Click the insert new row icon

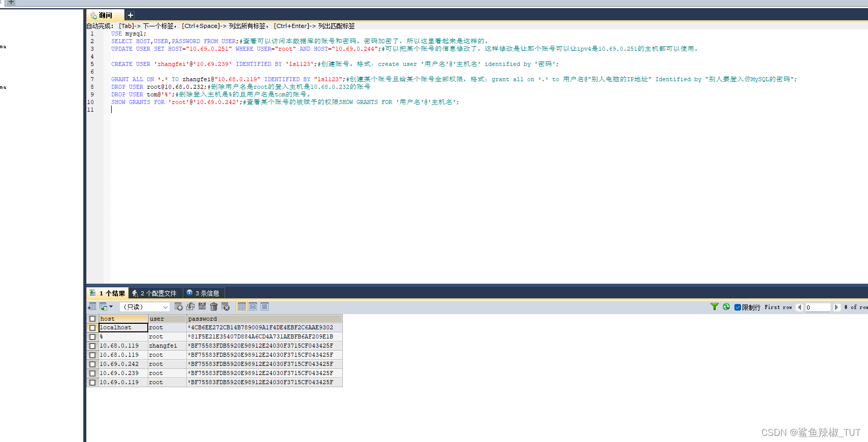tap(178, 307)
